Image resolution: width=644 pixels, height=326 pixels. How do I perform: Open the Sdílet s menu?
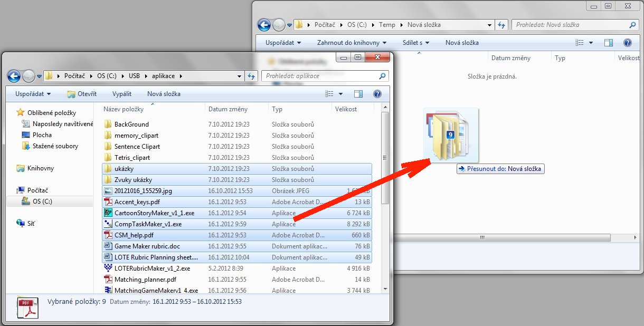click(415, 43)
